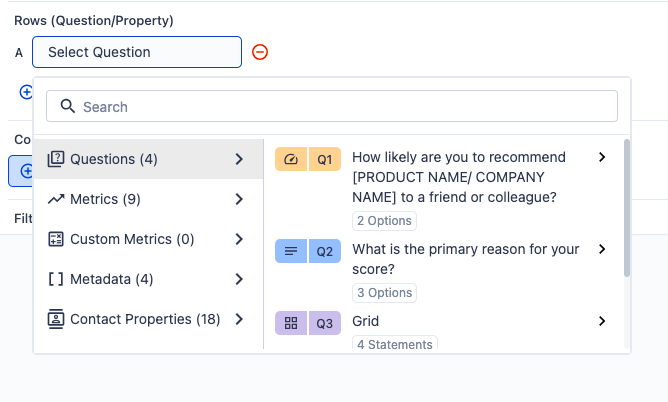Click the red remove row icon

[x=260, y=52]
